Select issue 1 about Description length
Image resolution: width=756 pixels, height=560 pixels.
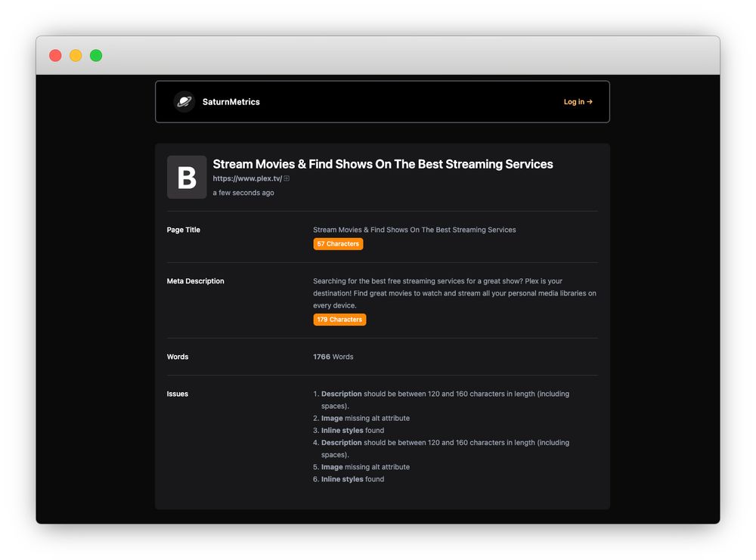tap(442, 400)
